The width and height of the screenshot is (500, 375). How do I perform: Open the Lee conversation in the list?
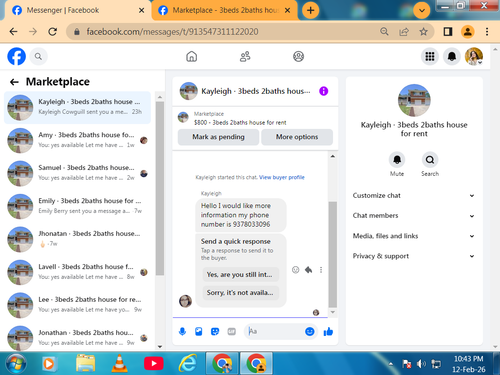tap(77, 305)
